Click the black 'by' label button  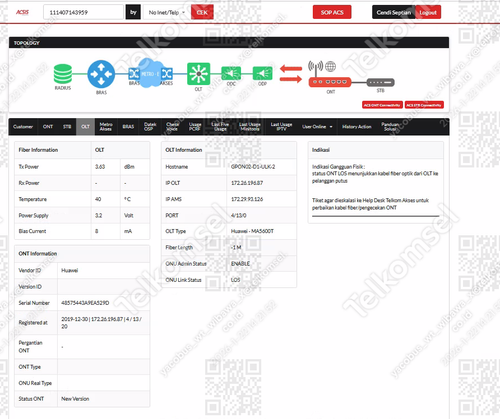(133, 12)
